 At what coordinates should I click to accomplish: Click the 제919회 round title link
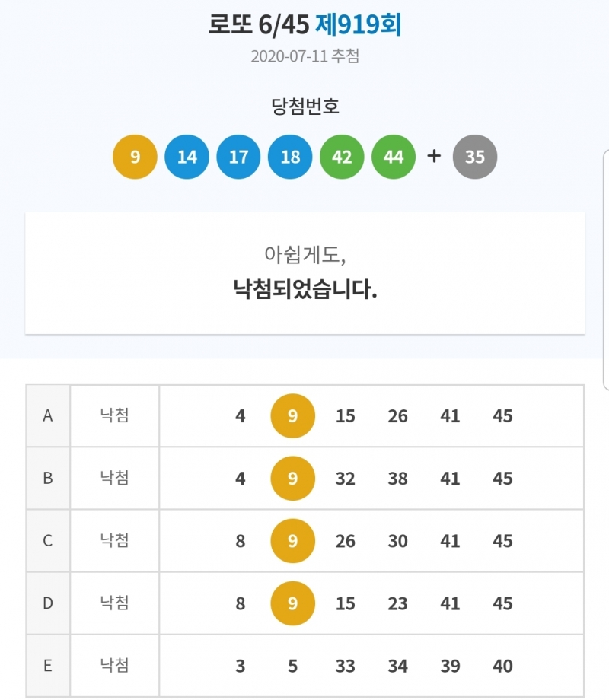[x=358, y=26]
